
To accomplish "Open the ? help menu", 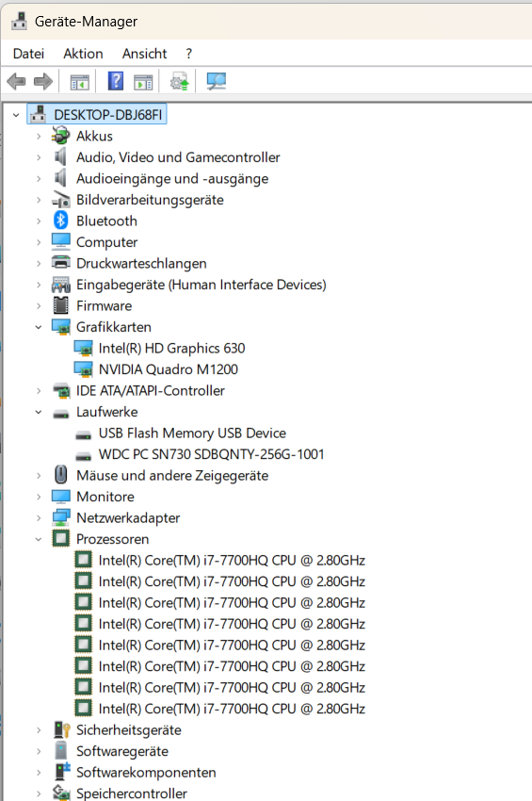I will [x=189, y=54].
